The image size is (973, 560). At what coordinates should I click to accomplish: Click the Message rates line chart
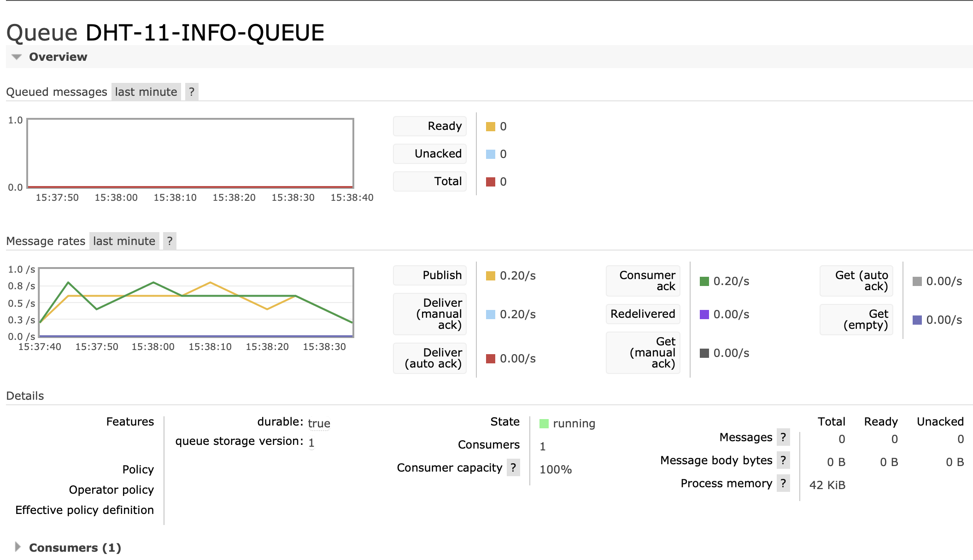coord(196,302)
